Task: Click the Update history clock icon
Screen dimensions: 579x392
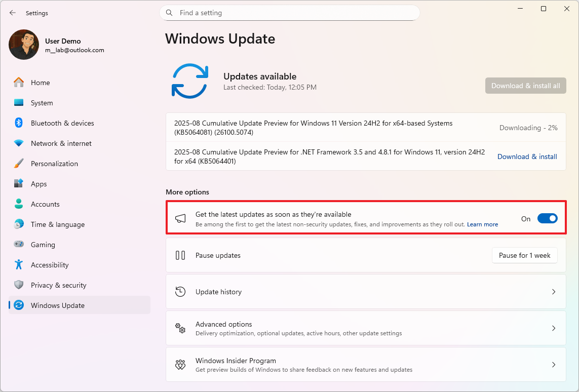Action: 180,292
